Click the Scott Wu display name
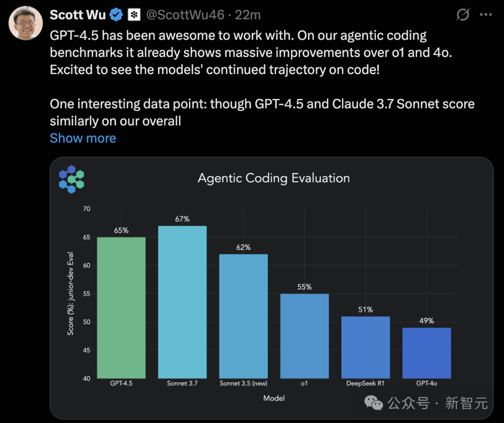 click(78, 15)
